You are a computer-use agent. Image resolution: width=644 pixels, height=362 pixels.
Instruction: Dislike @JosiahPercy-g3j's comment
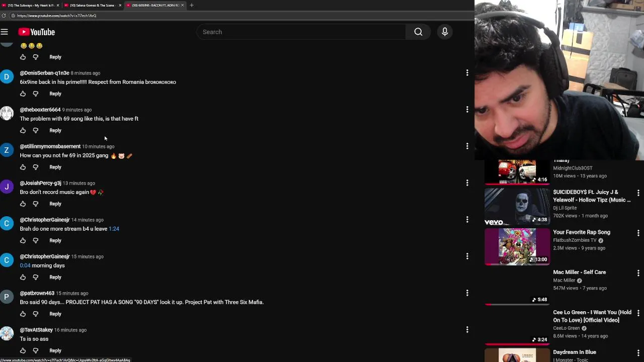35,204
